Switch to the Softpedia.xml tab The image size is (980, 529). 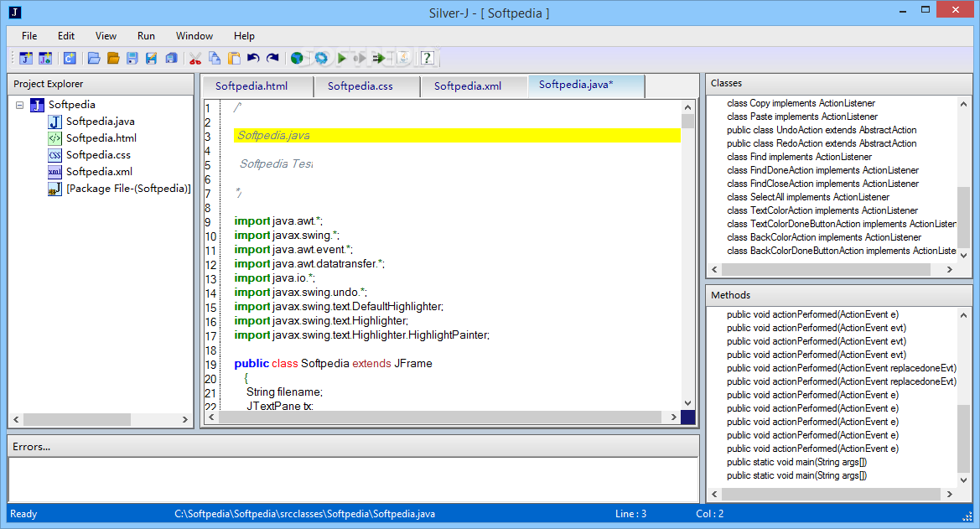click(x=473, y=86)
